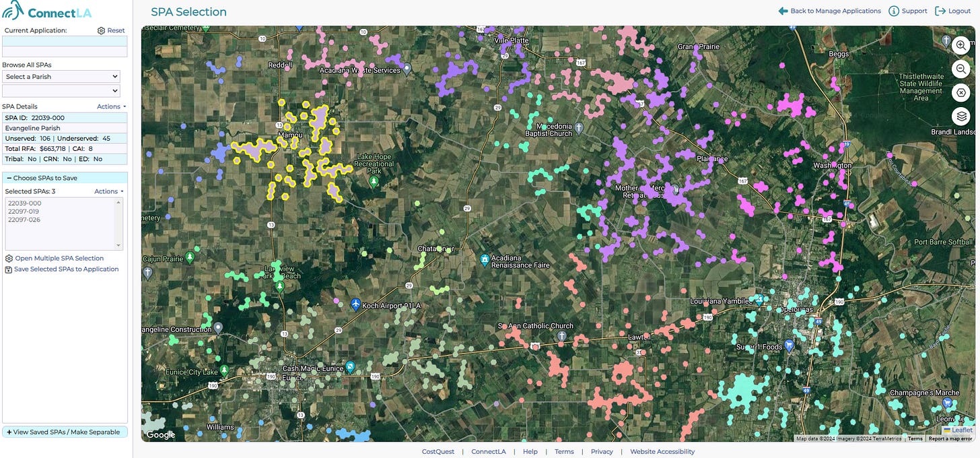Click the Macedonia Baptist Church map pin
The height and width of the screenshot is (458, 980).
click(x=578, y=127)
